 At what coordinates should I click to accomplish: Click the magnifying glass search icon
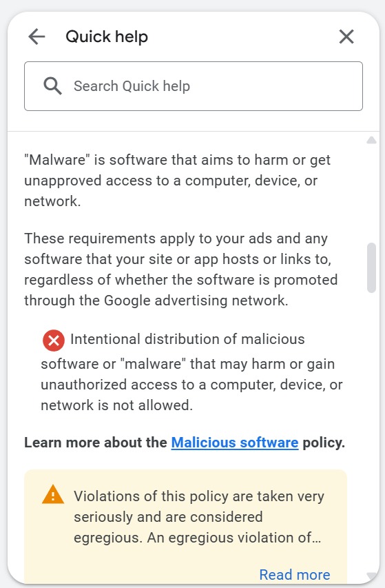pos(52,86)
